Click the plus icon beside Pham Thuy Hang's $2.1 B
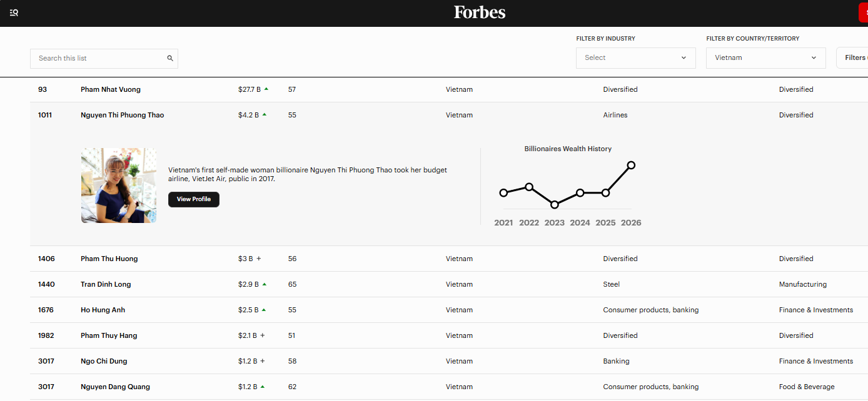Screen dimensions: 868x401 (x=263, y=335)
